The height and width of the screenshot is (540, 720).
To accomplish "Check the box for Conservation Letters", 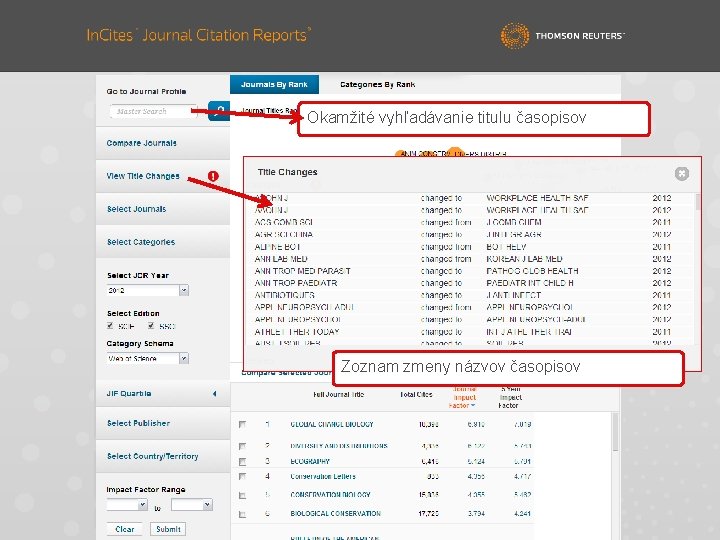I will coord(242,477).
